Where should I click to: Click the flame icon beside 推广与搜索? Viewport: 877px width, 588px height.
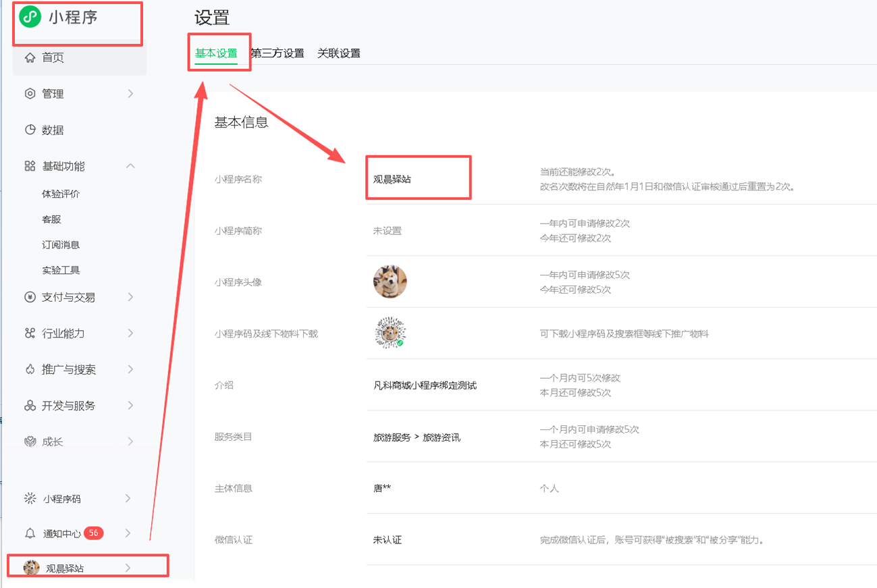[30, 369]
